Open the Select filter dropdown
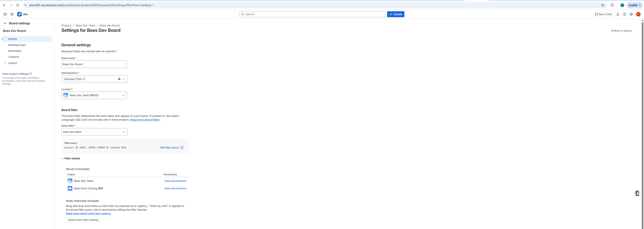644x229 pixels. coord(94,132)
